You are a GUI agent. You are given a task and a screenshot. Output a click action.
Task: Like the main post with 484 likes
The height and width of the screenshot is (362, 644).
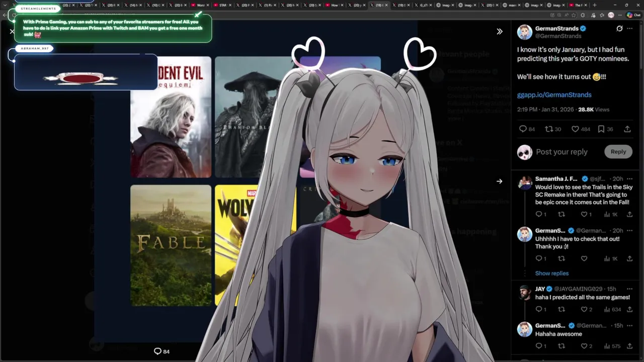tap(581, 129)
